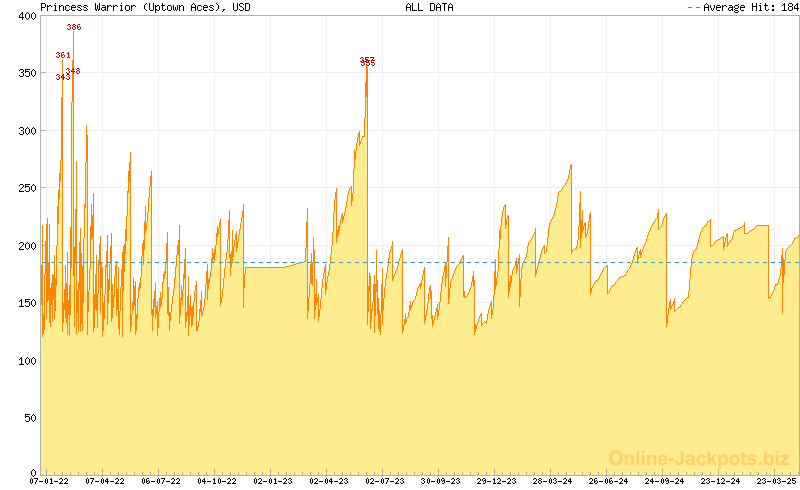This screenshot has height=490, width=800.
Task: Select the 23-03-25 date on x-axis
Action: point(777,481)
